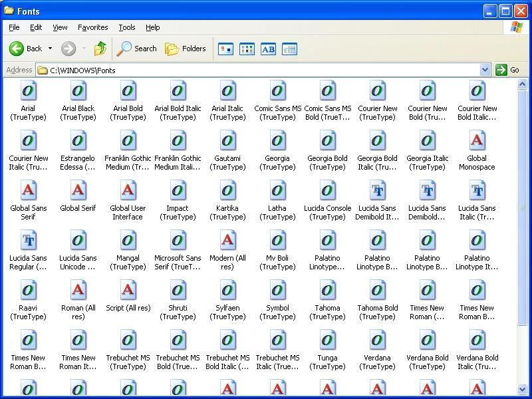The width and height of the screenshot is (532, 399).
Task: Toggle the Folders pane button
Action: click(186, 49)
